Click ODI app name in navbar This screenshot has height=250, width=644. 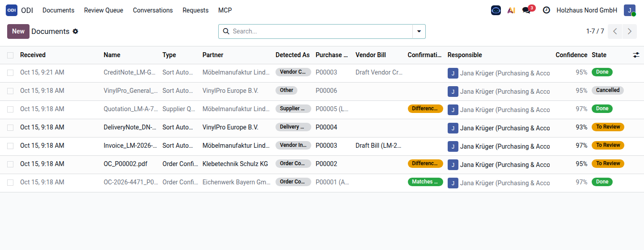coord(27,10)
